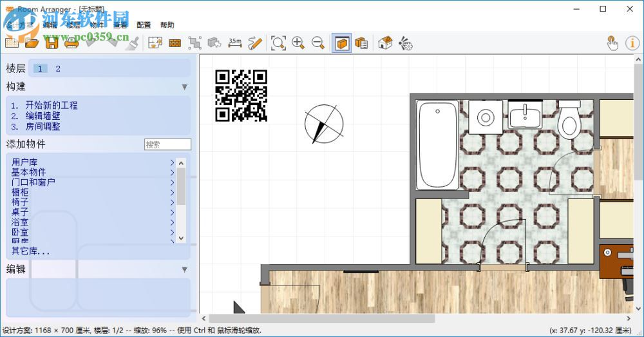The image size is (644, 337).
Task: Open the room floor plan editor icon
Action: click(155, 43)
